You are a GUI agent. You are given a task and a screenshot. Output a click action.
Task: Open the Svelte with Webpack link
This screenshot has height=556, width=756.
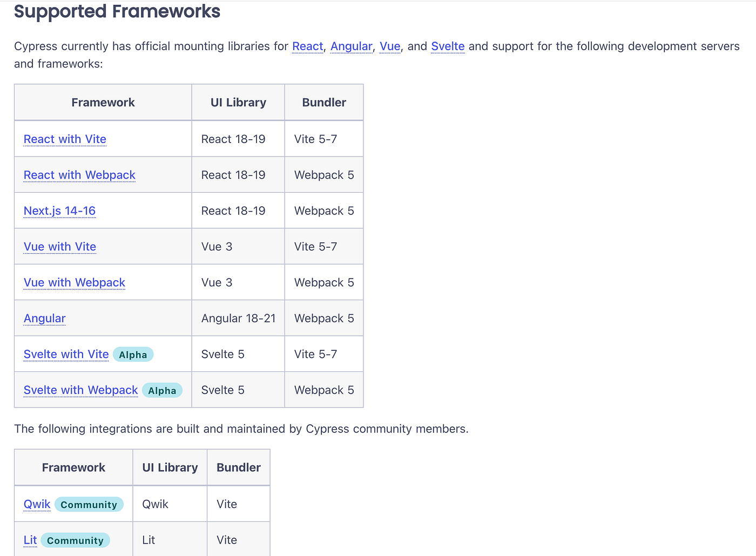tap(81, 390)
